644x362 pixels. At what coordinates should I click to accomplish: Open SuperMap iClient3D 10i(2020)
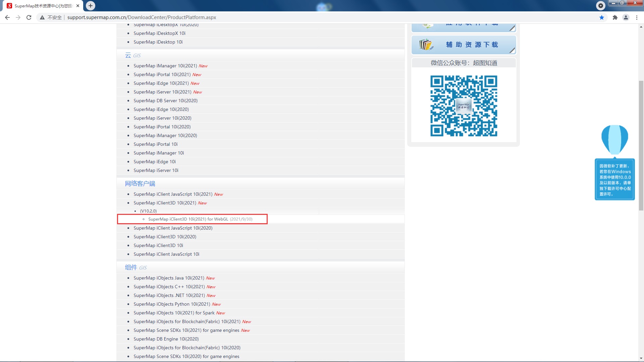coord(165,237)
